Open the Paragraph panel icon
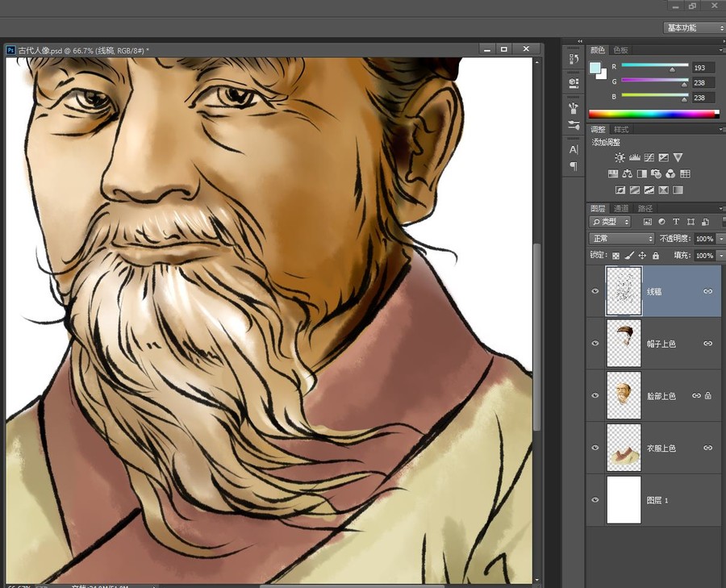Screen dimensions: 726x588 pyautogui.click(x=574, y=165)
